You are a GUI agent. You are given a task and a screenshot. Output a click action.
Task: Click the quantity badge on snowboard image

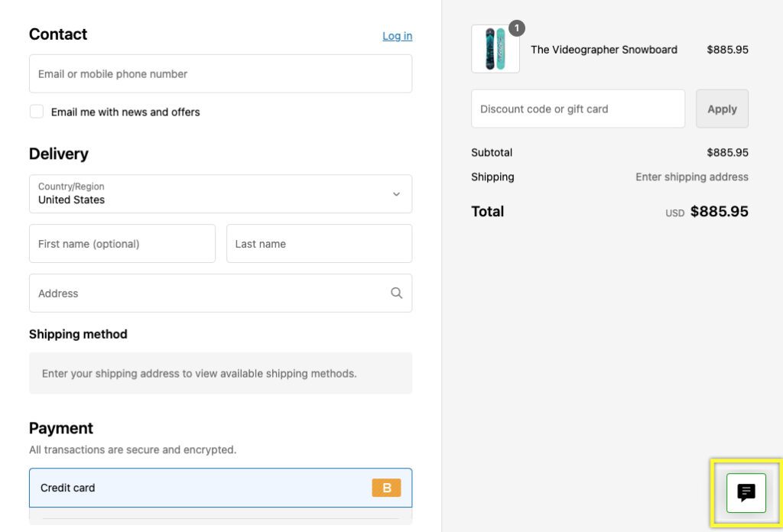(517, 28)
